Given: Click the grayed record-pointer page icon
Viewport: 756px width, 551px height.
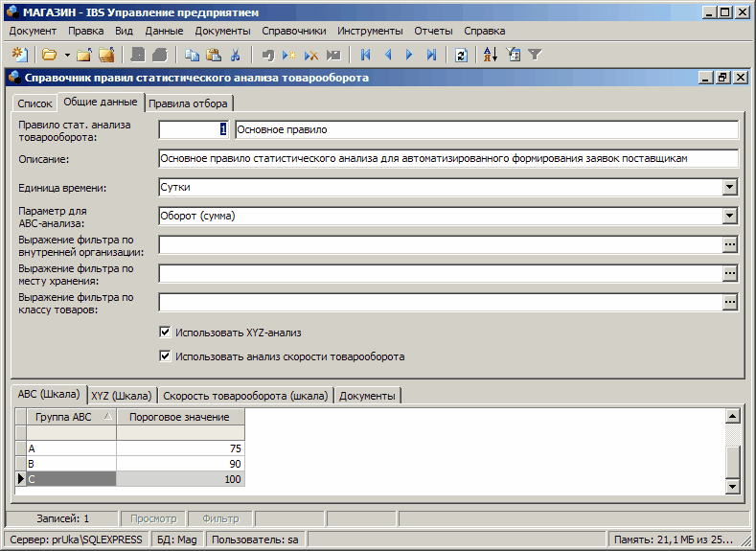Looking at the screenshot, I should pyautogui.click(x=333, y=55).
